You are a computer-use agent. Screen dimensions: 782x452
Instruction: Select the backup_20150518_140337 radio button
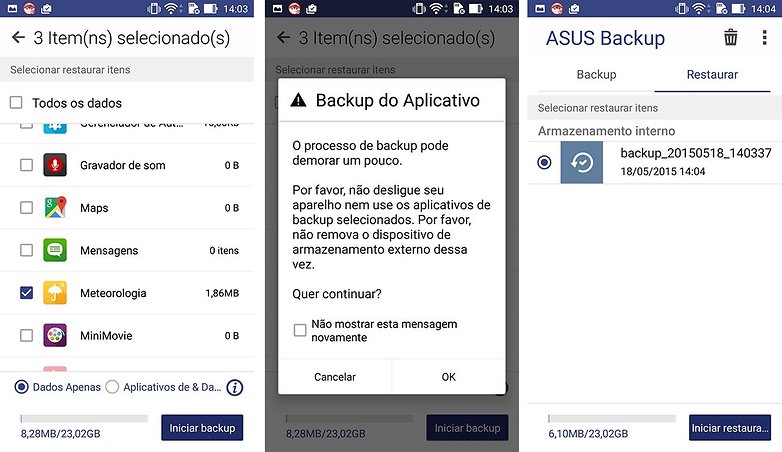coord(544,162)
